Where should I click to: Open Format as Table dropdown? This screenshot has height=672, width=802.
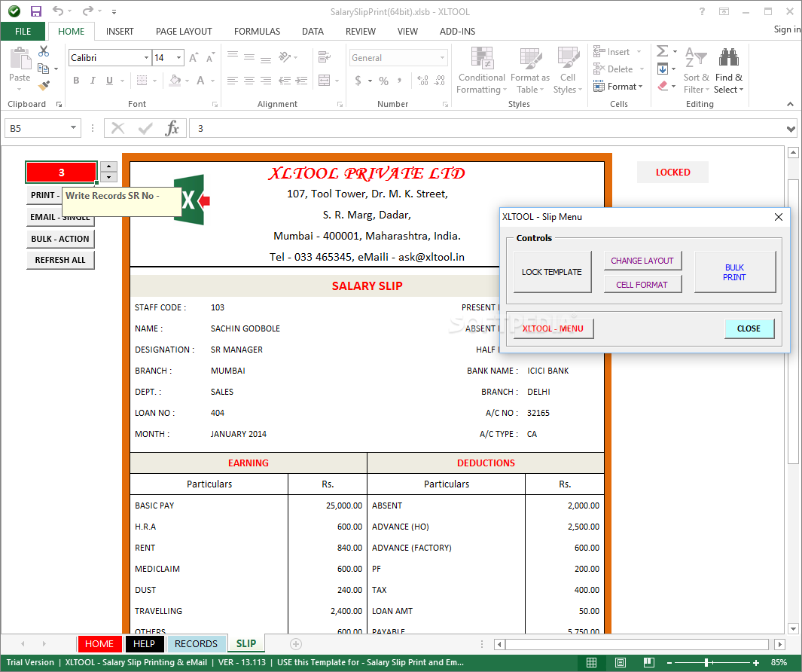pos(530,71)
